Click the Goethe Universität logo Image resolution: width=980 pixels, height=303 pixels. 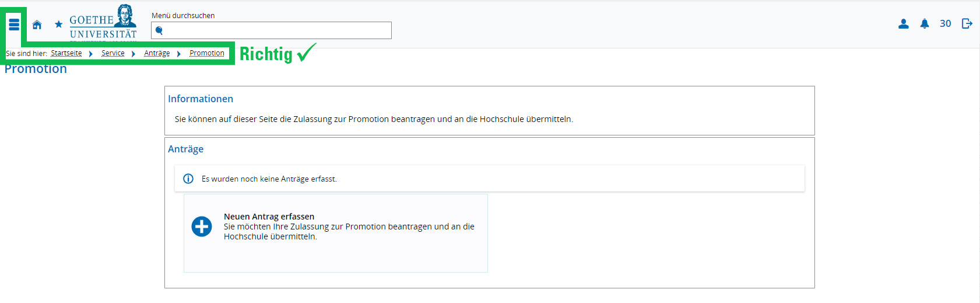click(103, 23)
